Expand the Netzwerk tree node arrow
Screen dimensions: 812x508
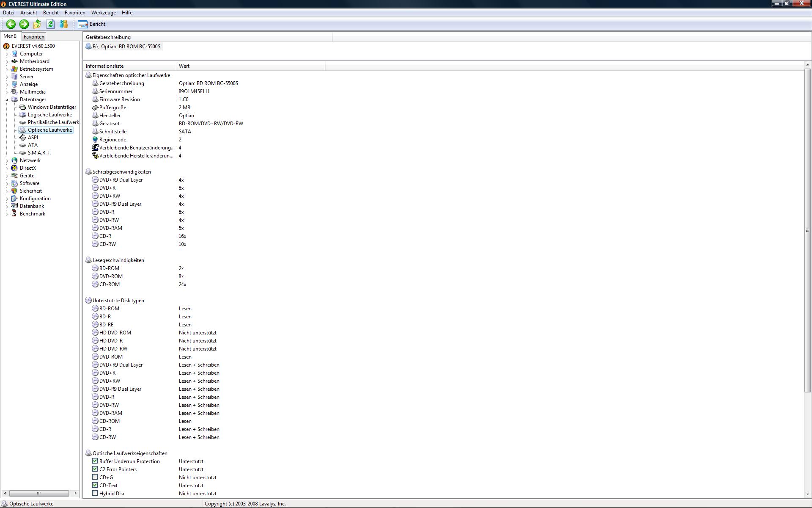(7, 161)
